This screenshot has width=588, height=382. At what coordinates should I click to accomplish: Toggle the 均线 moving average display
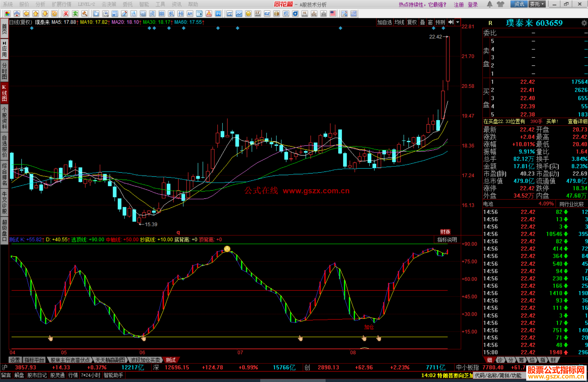pyautogui.click(x=399, y=22)
